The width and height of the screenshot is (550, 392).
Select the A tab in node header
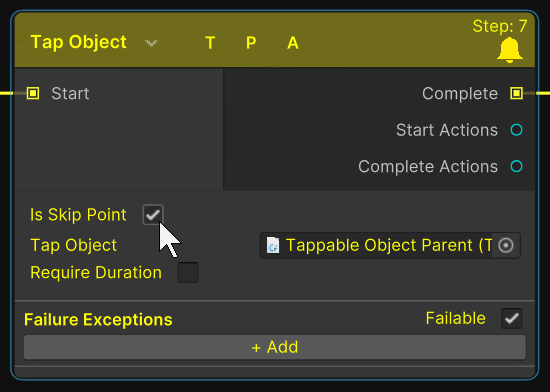click(x=293, y=43)
